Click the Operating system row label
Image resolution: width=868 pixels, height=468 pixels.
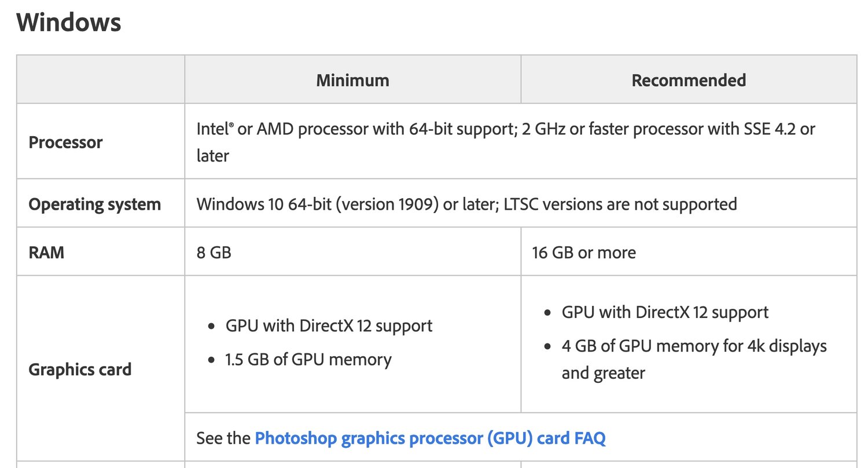(x=94, y=204)
